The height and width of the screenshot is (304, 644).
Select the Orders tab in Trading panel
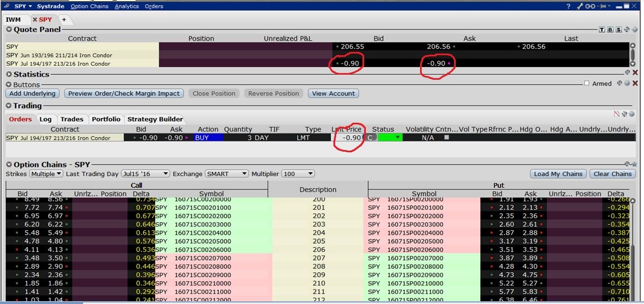20,119
